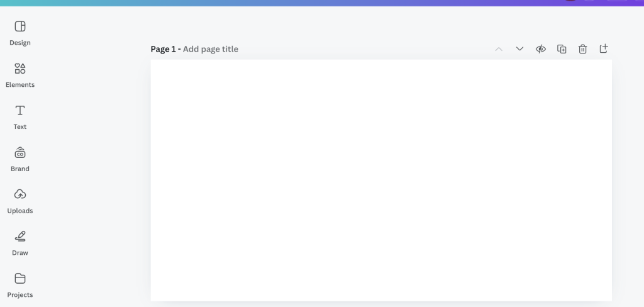Open the Brand kit icon
The image size is (644, 307).
coord(20,153)
